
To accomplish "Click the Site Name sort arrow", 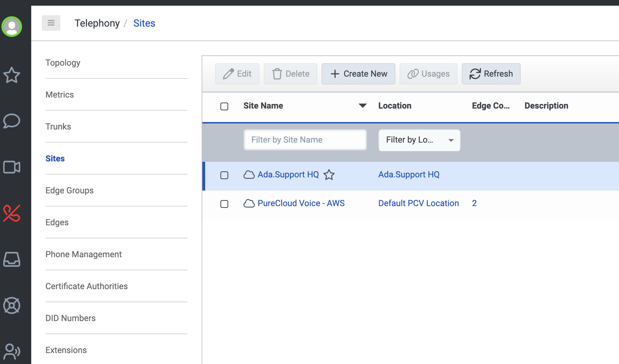I will (x=362, y=106).
